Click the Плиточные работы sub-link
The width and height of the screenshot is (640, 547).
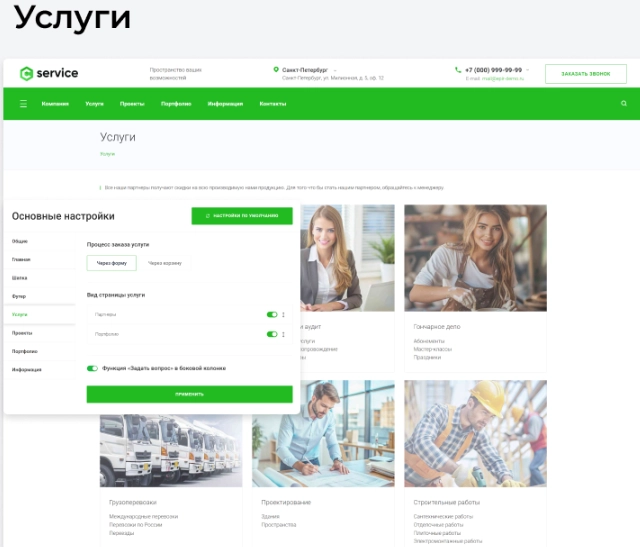click(x=437, y=533)
